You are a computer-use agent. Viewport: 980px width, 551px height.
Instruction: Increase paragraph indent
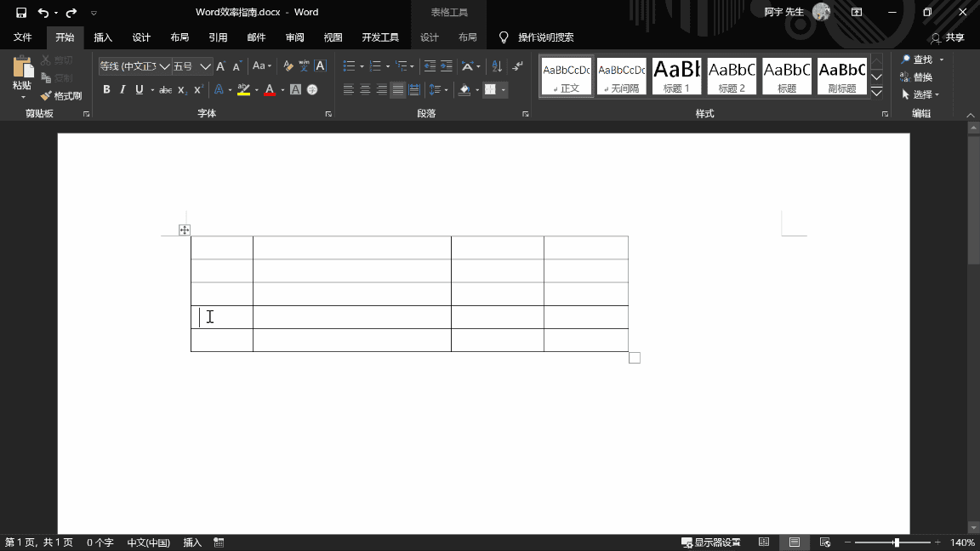[x=447, y=66]
